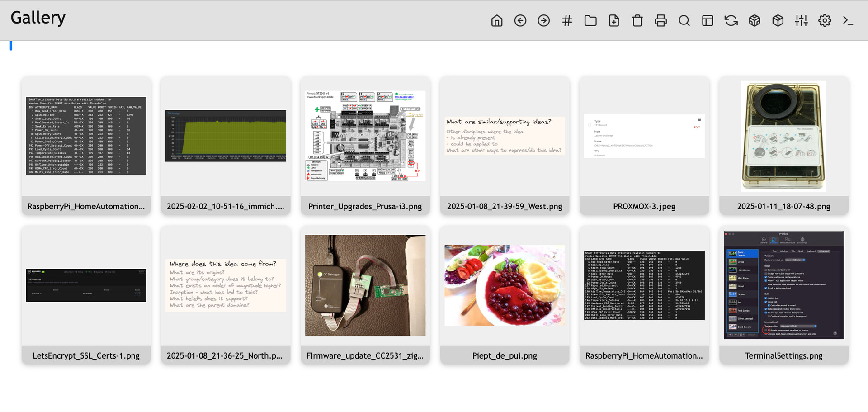Open the sliders adjustments icon

point(801,21)
